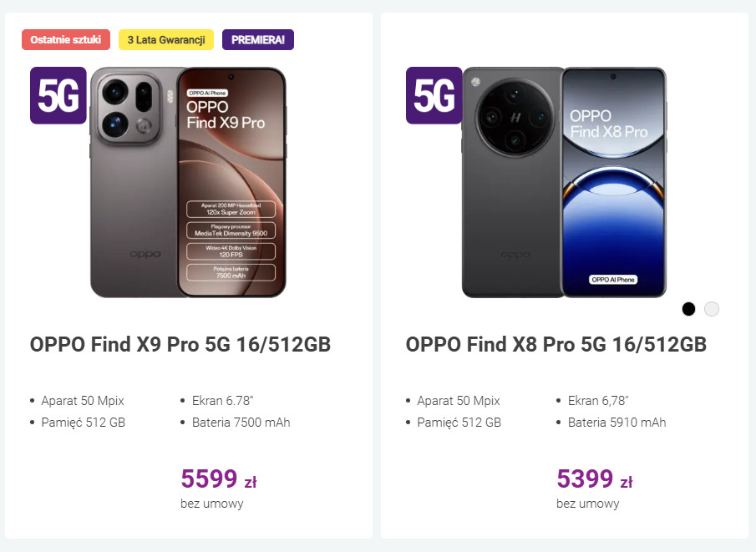Image resolution: width=756 pixels, height=552 pixels.
Task: Open the OPPO Find X8 Pro product image
Action: [565, 182]
